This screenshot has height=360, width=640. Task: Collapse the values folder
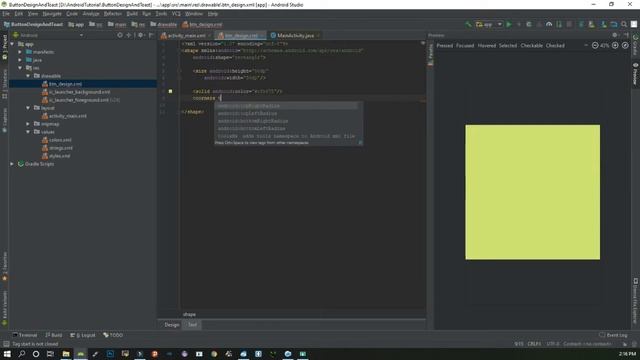point(28,132)
